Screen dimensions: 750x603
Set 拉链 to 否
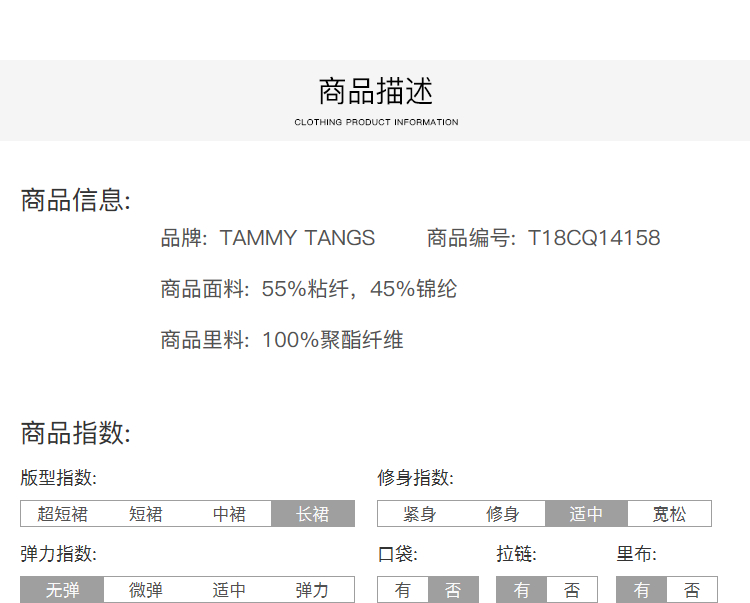coord(572,590)
